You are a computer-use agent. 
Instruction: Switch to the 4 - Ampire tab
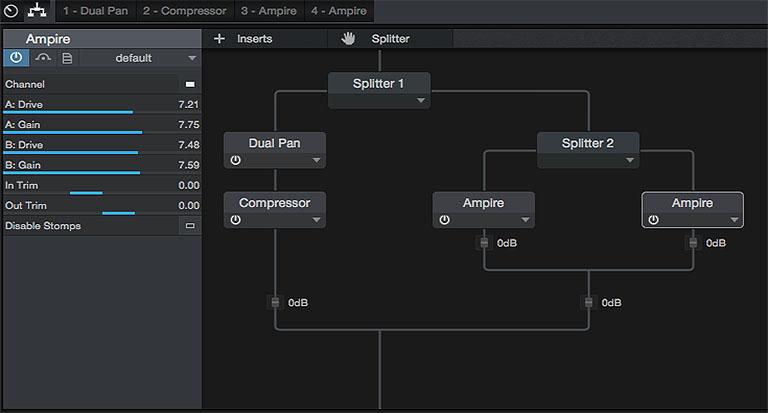point(339,11)
